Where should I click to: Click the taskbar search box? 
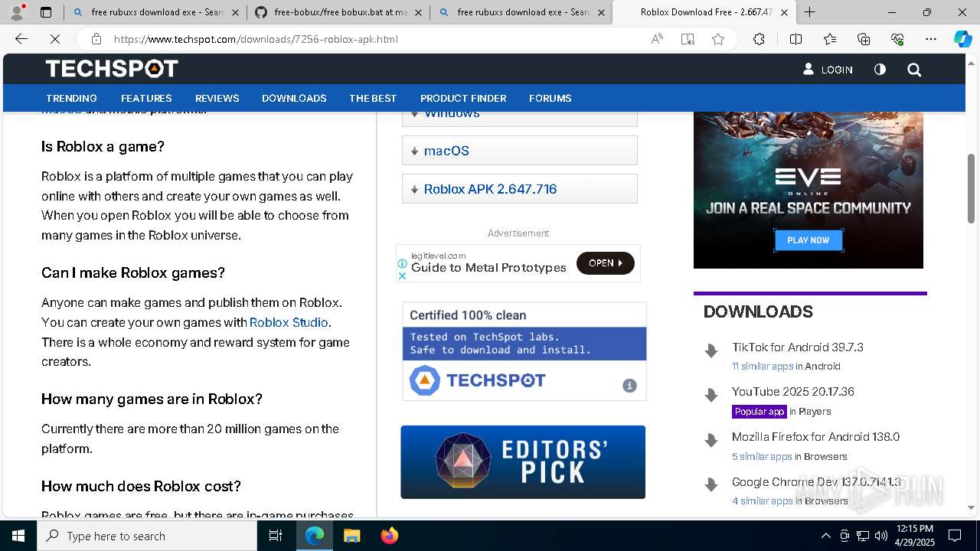147,536
